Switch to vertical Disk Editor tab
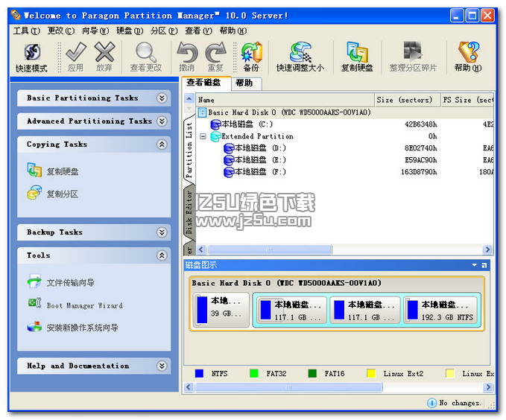Image resolution: width=506 pixels, height=420 pixels. (189, 213)
